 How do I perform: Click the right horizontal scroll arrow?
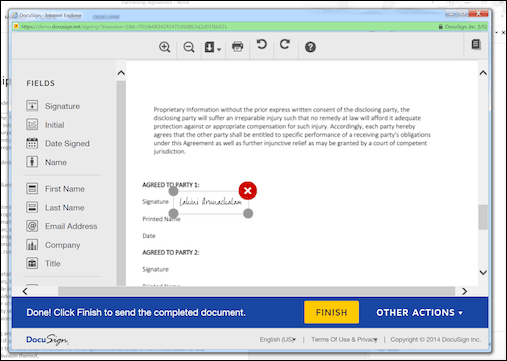[x=464, y=291]
